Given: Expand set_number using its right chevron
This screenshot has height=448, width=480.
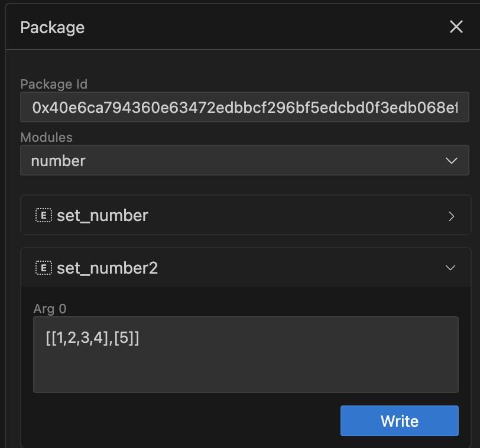Looking at the screenshot, I should (x=451, y=216).
